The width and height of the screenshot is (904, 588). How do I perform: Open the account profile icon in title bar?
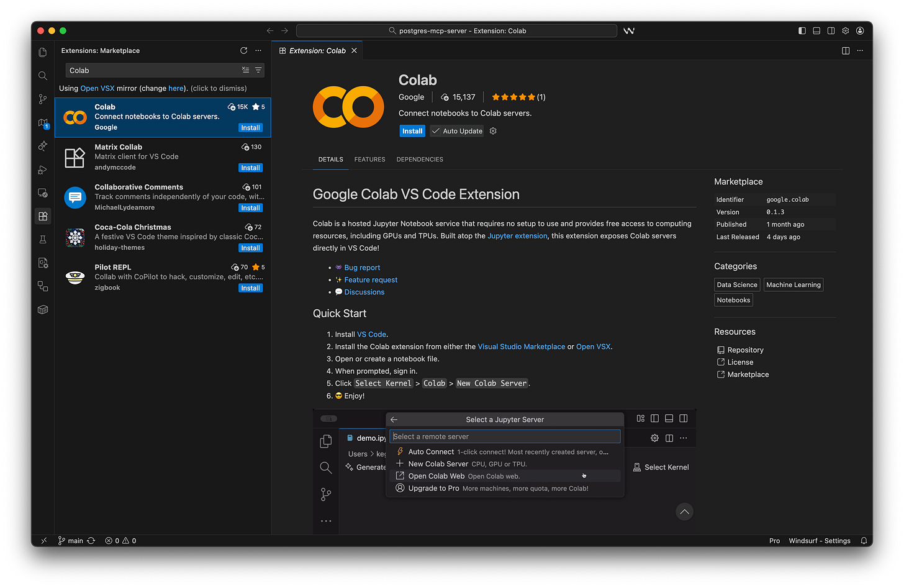860,30
